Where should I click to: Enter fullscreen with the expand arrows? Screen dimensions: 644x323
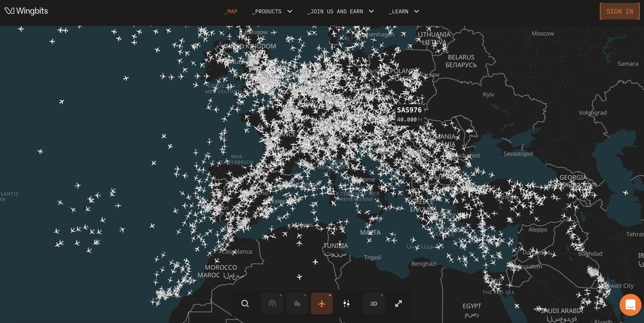pos(398,304)
